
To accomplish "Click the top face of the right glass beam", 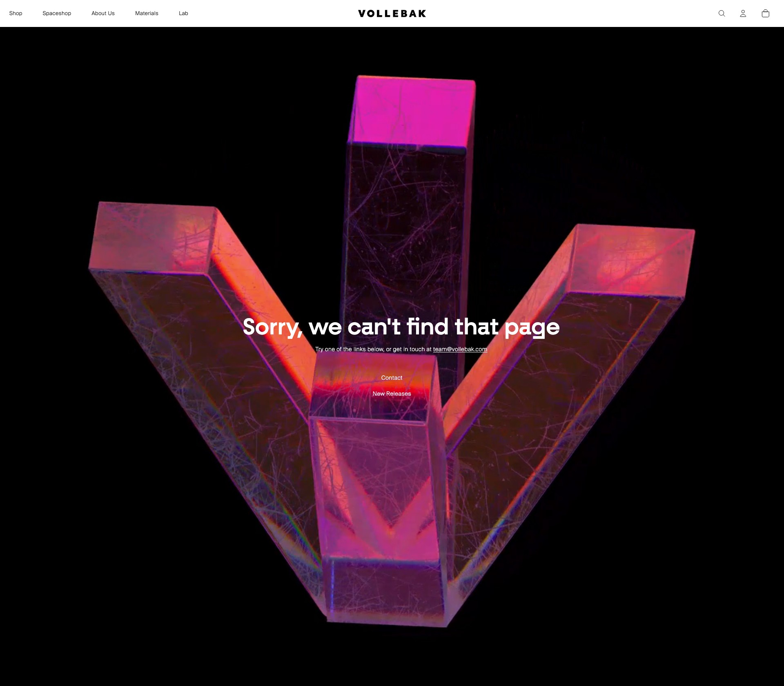I will [631, 260].
